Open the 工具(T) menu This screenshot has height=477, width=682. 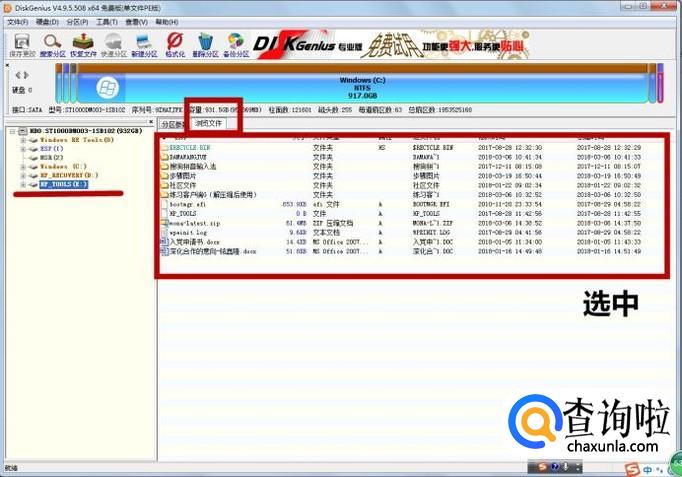[107, 22]
